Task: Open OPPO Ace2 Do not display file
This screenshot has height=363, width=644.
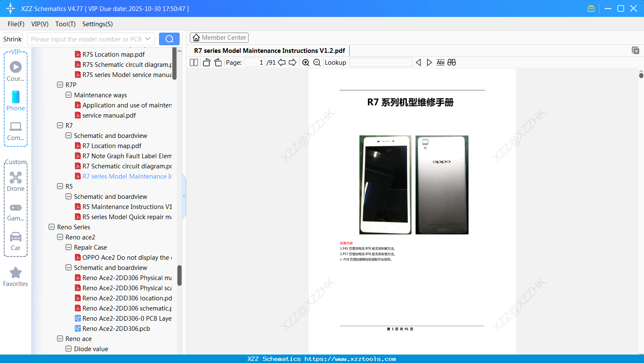Action: [x=123, y=257]
